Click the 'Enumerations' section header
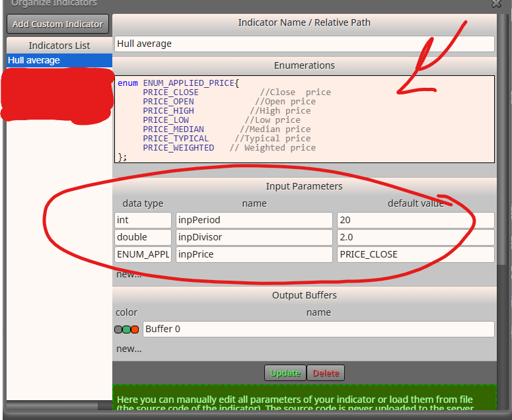This screenshot has width=512, height=420. point(305,65)
